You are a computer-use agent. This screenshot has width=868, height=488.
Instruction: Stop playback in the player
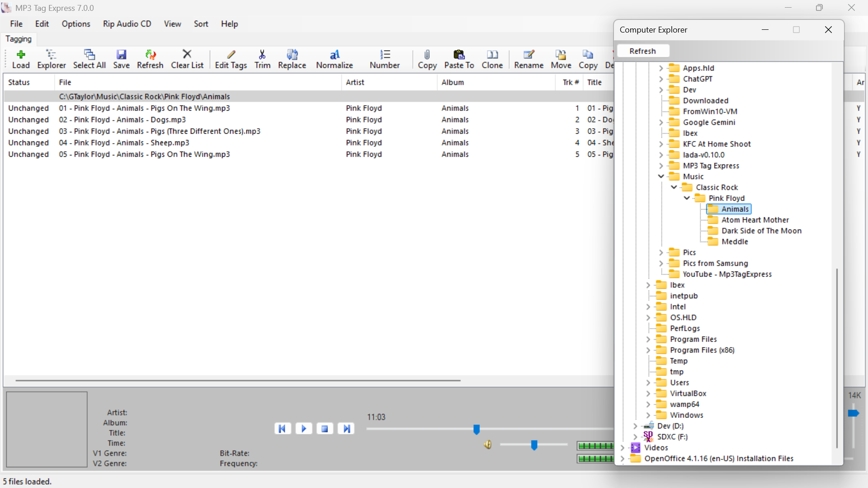pos(325,428)
